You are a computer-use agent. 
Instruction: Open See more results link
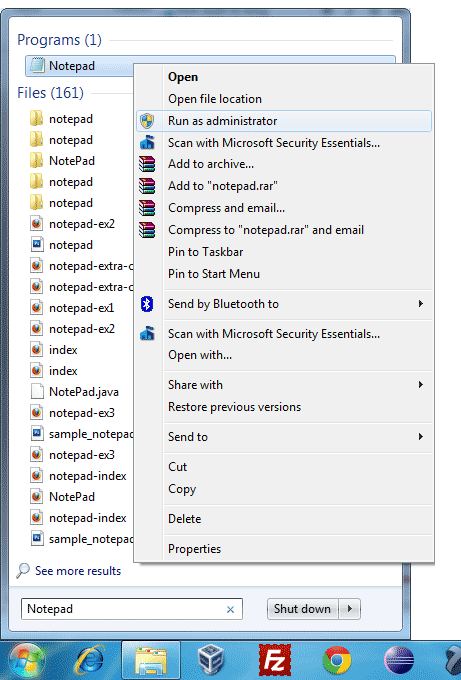click(x=78, y=571)
